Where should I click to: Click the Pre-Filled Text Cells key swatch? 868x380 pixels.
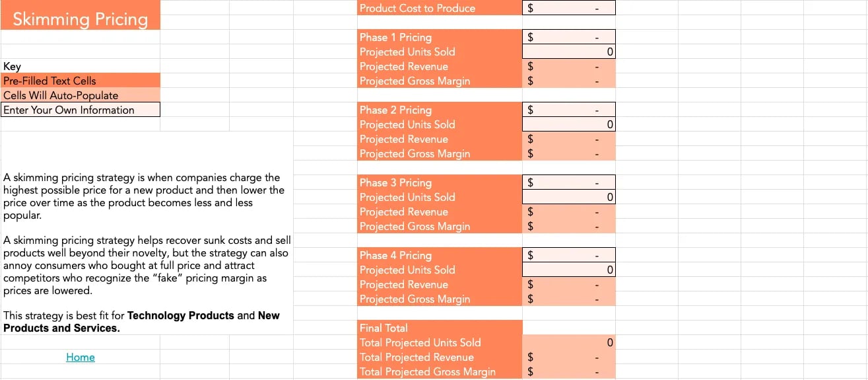[80, 81]
